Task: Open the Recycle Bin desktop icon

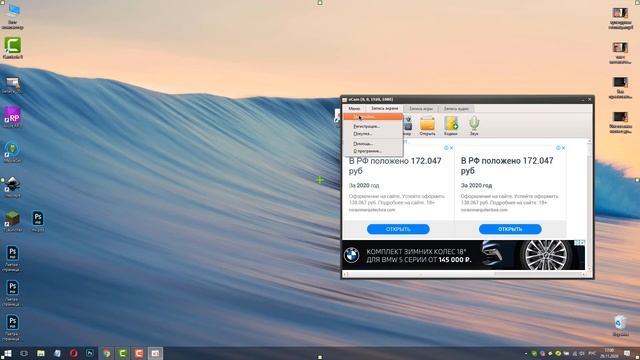Action: 620,326
